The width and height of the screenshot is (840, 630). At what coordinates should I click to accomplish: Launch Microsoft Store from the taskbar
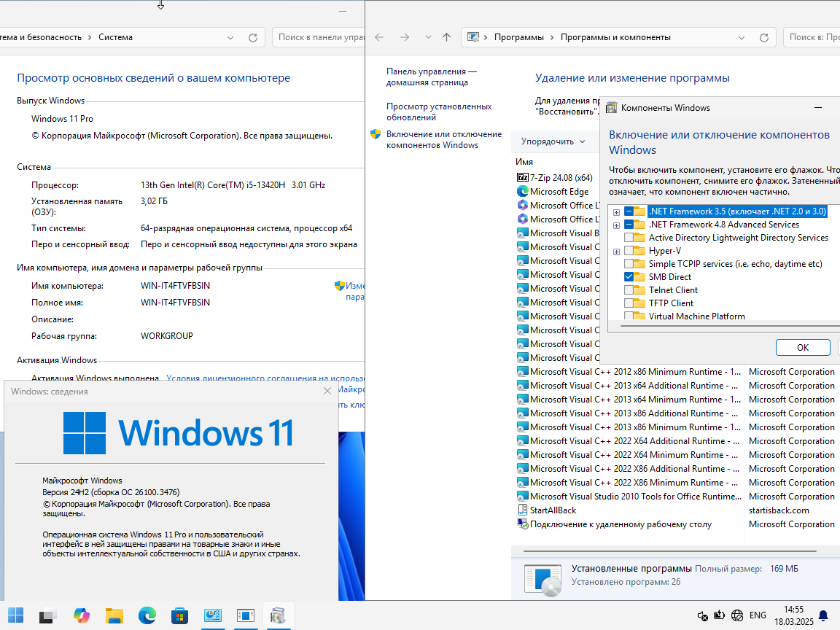click(179, 615)
